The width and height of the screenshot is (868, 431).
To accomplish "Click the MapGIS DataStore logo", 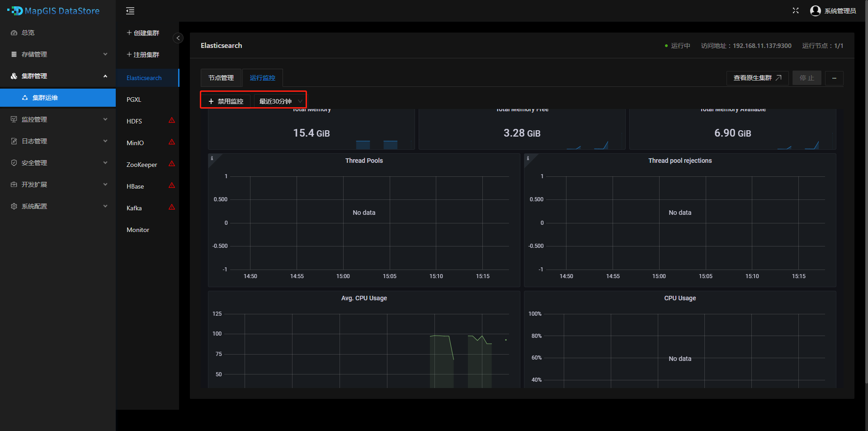I will coord(53,10).
